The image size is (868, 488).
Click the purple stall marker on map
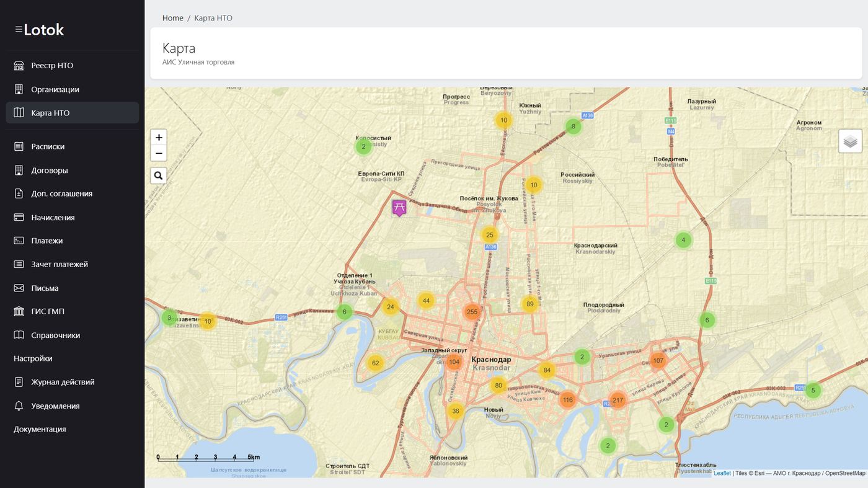(399, 207)
